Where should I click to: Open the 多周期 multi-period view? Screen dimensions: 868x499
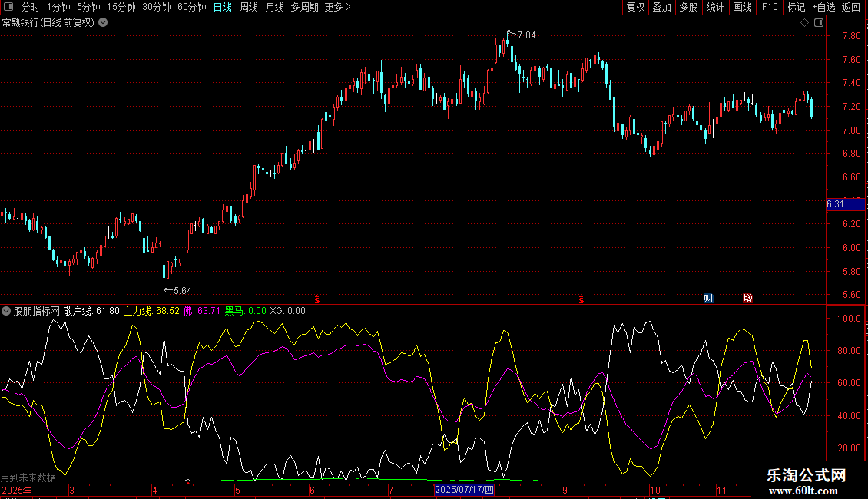[304, 7]
